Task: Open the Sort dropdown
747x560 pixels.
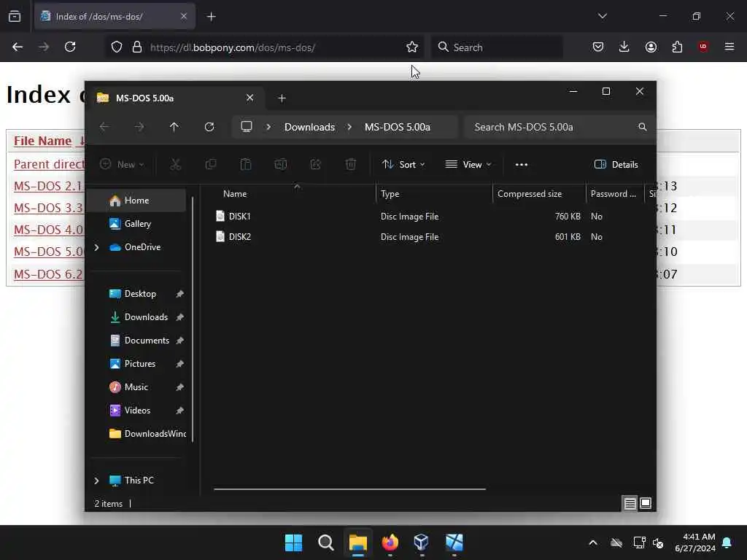Action: [x=403, y=164]
